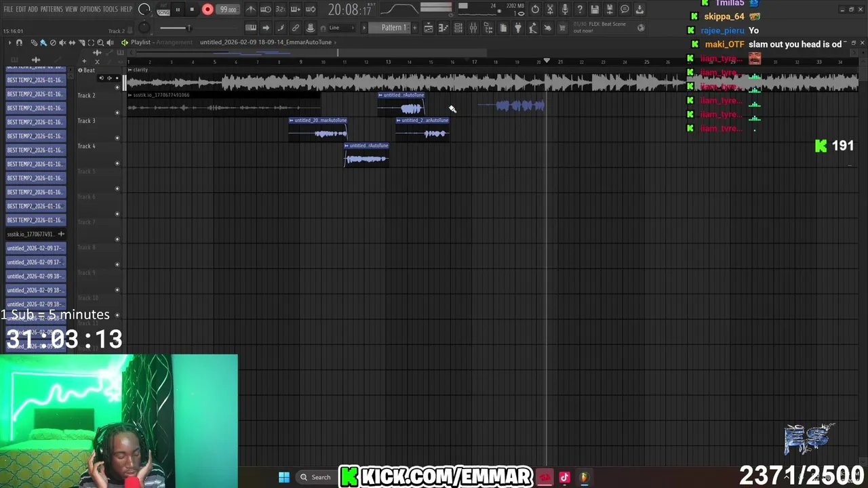Select the playlist playback speaker tool
The height and width of the screenshot is (488, 868).
pos(110,43)
